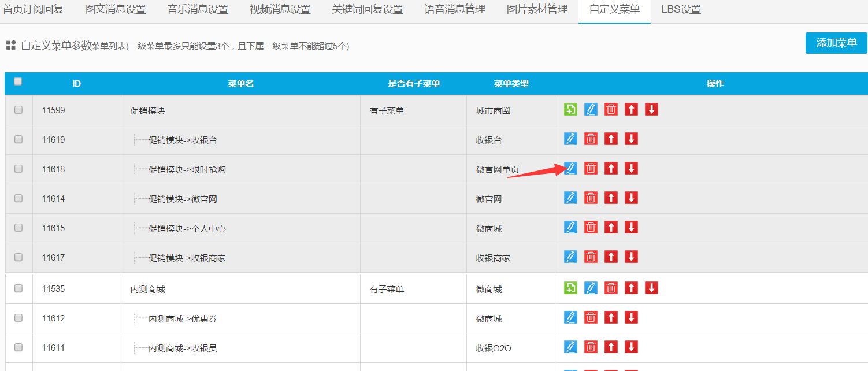Edit the 优惠券 submenu row 11612

point(570,317)
